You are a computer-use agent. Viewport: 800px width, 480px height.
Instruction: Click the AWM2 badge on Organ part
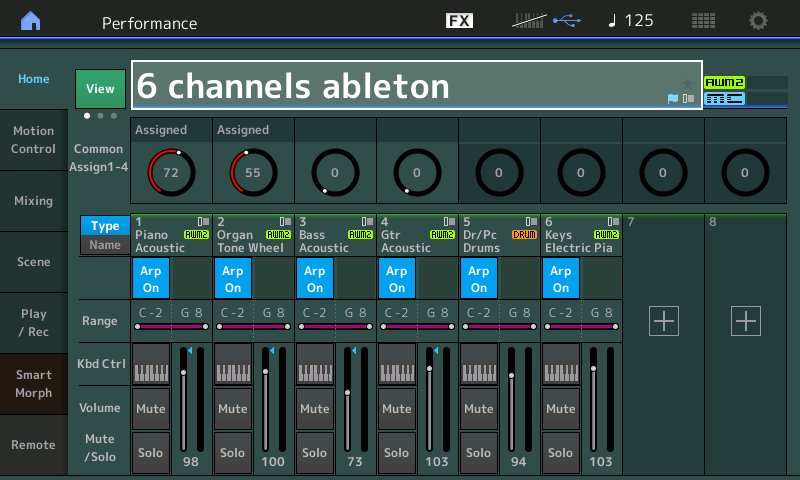(x=279, y=235)
